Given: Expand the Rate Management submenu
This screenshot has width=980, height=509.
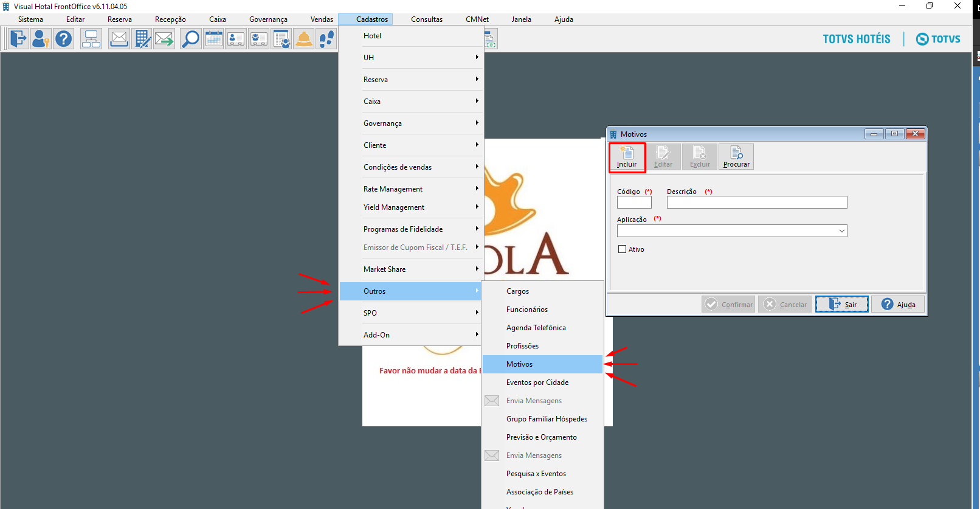Looking at the screenshot, I should [411, 189].
